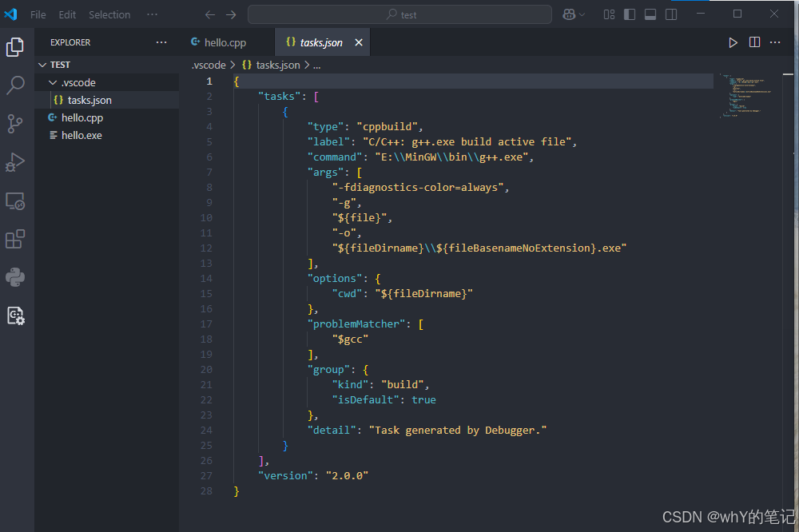Viewport: 799px width, 532px height.
Task: Click the "-fdiagnostics-color=always" argument
Action: [419, 188]
